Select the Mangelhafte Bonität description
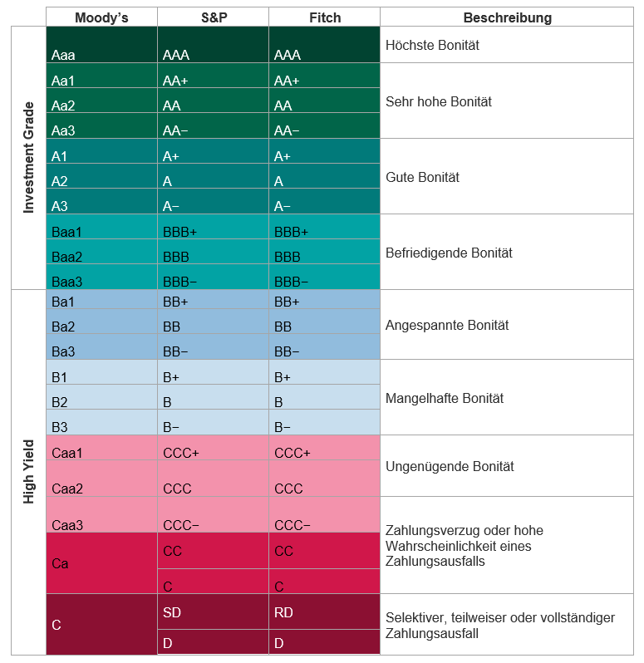Viewport: 644px width, 663px height. tap(445, 398)
